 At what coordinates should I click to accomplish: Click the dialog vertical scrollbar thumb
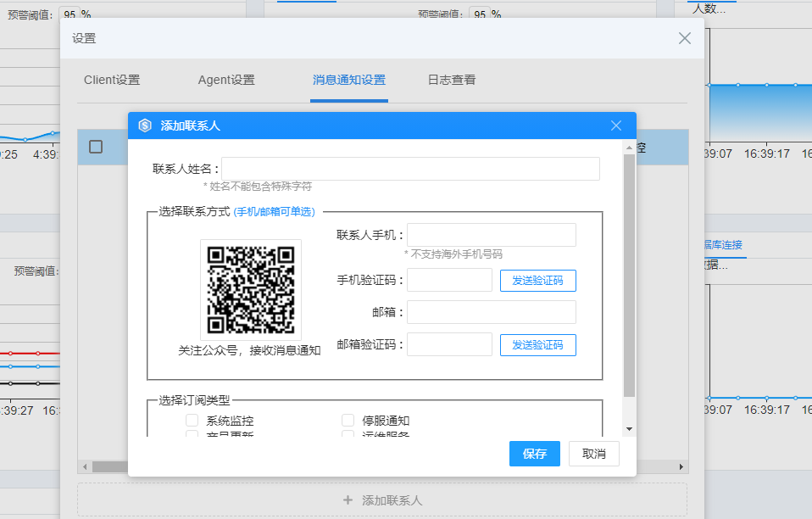(x=629, y=271)
